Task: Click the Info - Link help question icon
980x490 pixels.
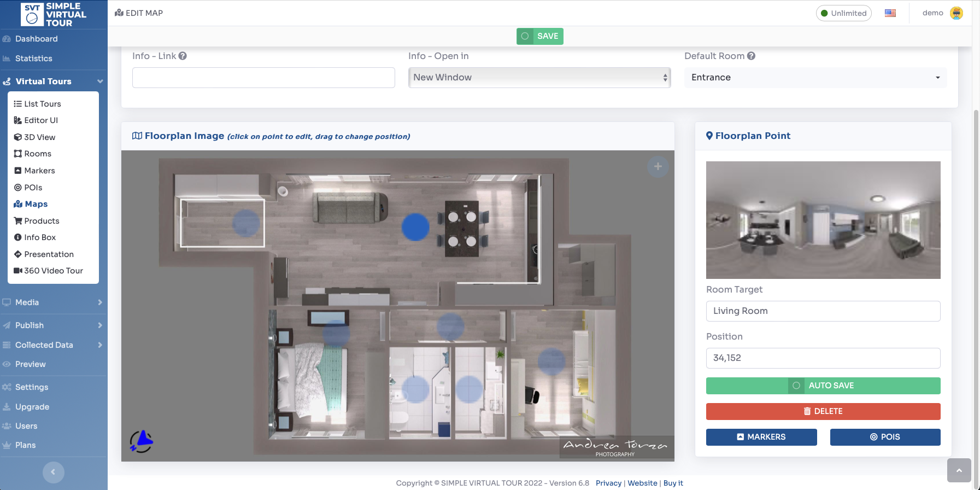Action: [x=183, y=56]
